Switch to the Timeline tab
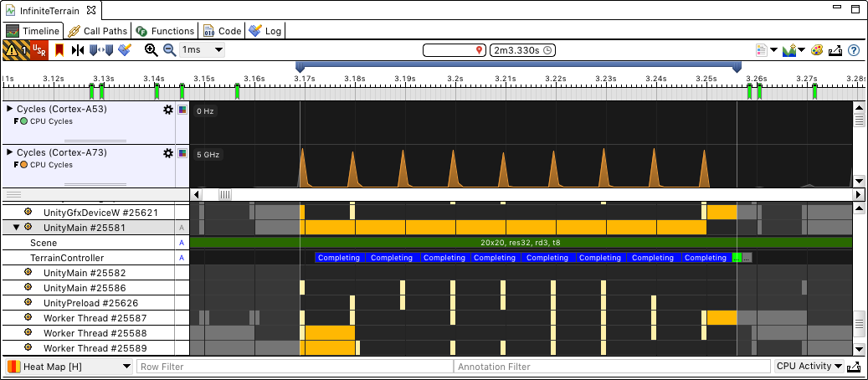This screenshot has height=380, width=868. (x=33, y=31)
